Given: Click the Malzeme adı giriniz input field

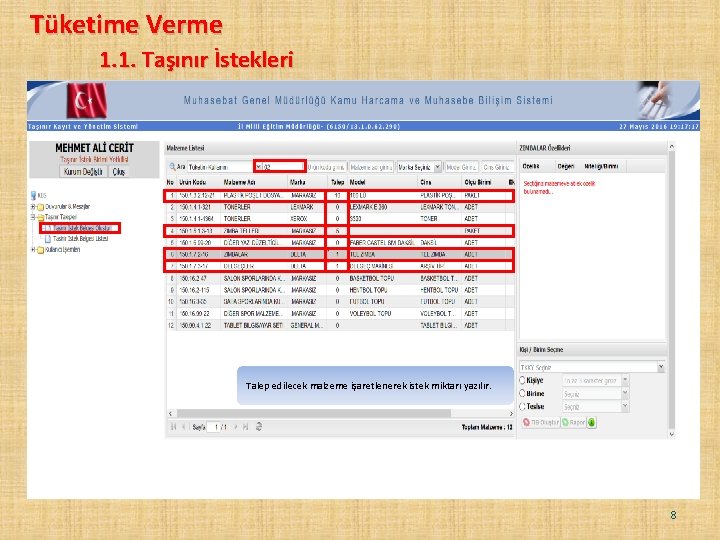Looking at the screenshot, I should pos(371,168).
